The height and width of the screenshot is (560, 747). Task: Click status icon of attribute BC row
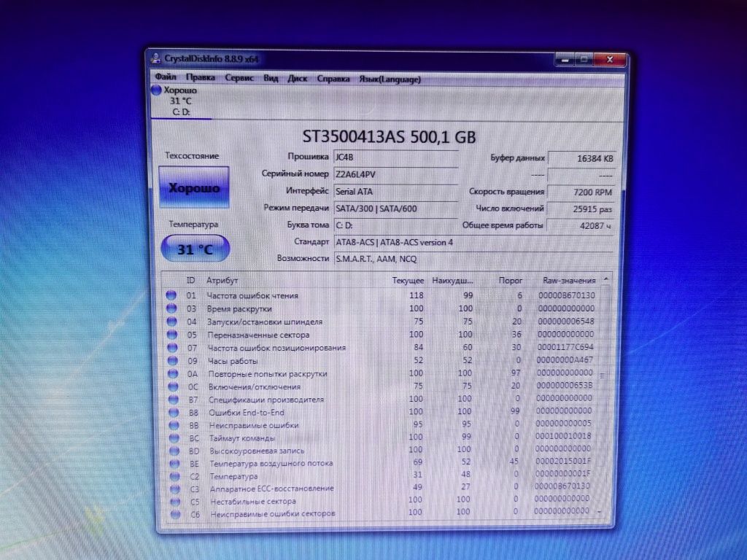tap(174, 438)
